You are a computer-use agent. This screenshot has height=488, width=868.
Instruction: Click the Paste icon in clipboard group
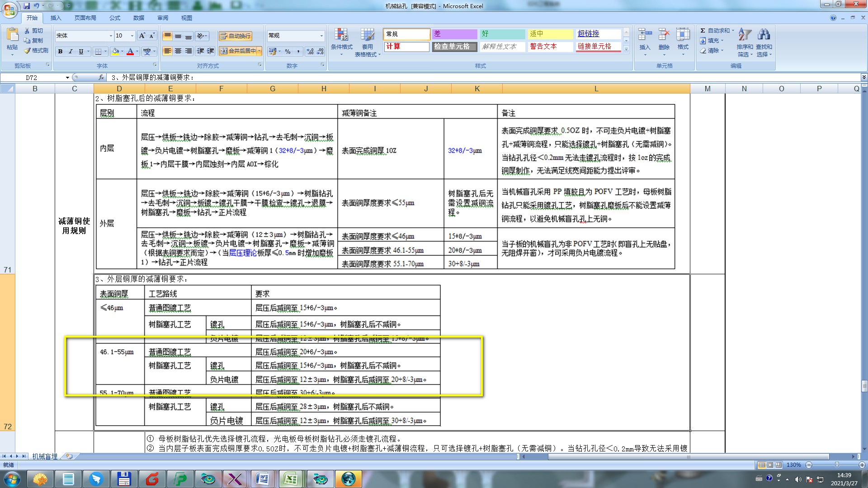[x=12, y=35]
